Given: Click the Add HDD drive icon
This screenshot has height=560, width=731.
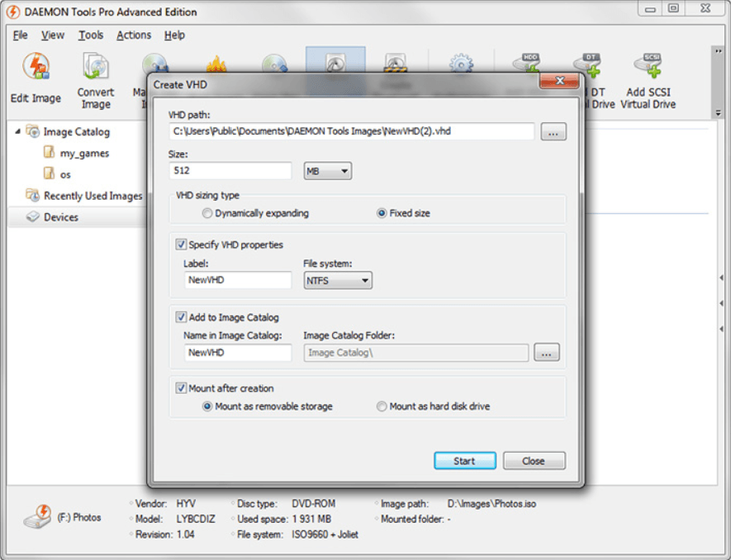Looking at the screenshot, I should coord(525,64).
